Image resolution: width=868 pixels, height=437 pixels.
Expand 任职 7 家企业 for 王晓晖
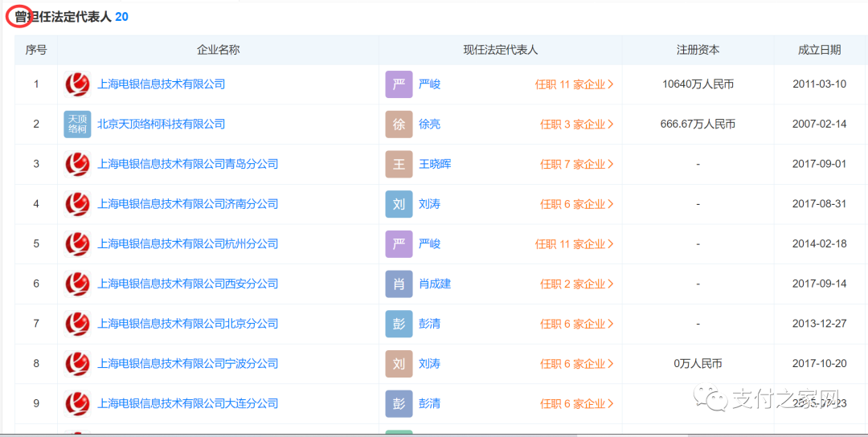coord(577,165)
